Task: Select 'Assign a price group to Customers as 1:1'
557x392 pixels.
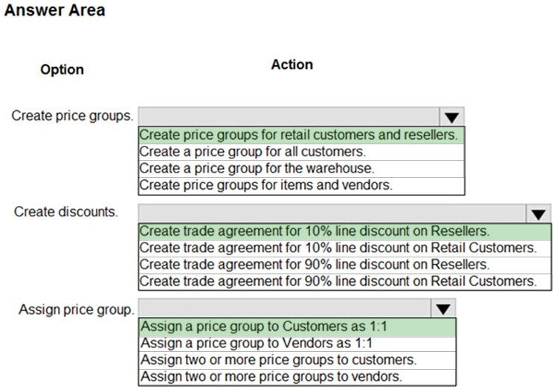Action: [x=297, y=327]
